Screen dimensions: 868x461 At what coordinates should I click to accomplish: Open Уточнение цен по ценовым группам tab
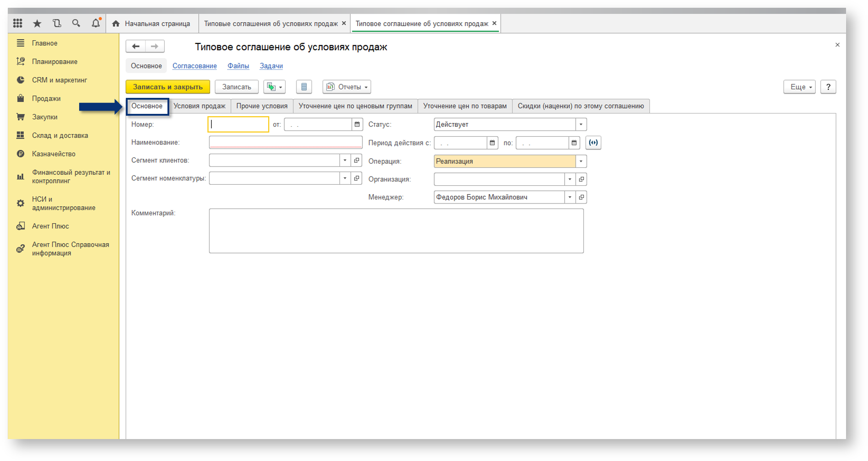356,106
